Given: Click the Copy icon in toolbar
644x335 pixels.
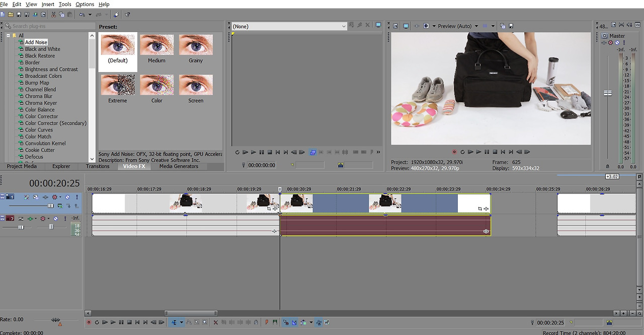Looking at the screenshot, I should [61, 15].
